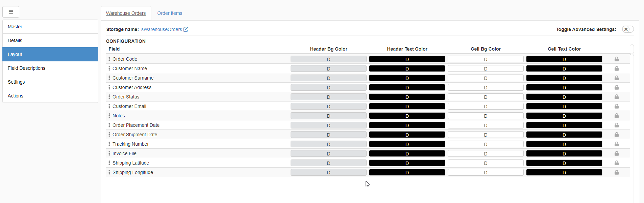Viewport: 644px width, 203px height.
Task: Choose Cell Bg Color for Customer Surname
Action: point(486,78)
